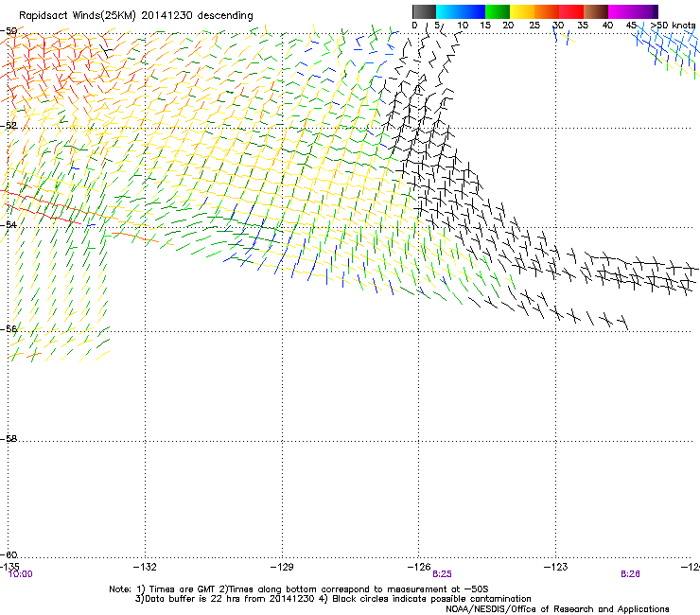Click the '-132' longitude label

145,567
